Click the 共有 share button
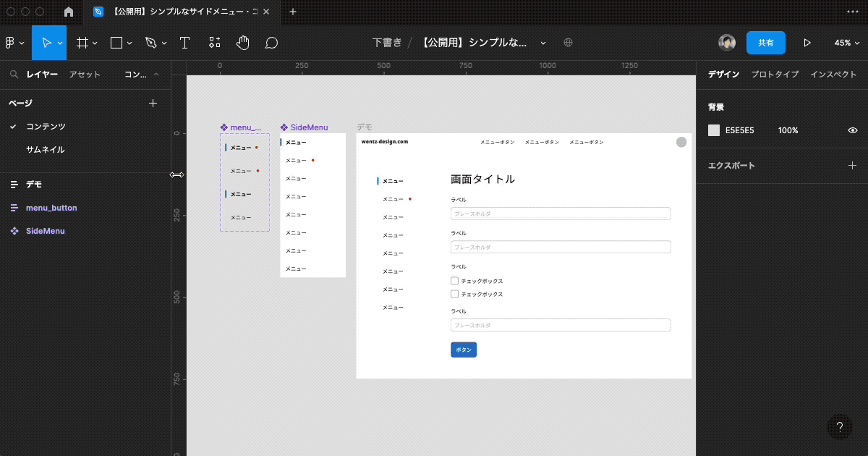Screen dimensions: 868x456 (x=766, y=43)
